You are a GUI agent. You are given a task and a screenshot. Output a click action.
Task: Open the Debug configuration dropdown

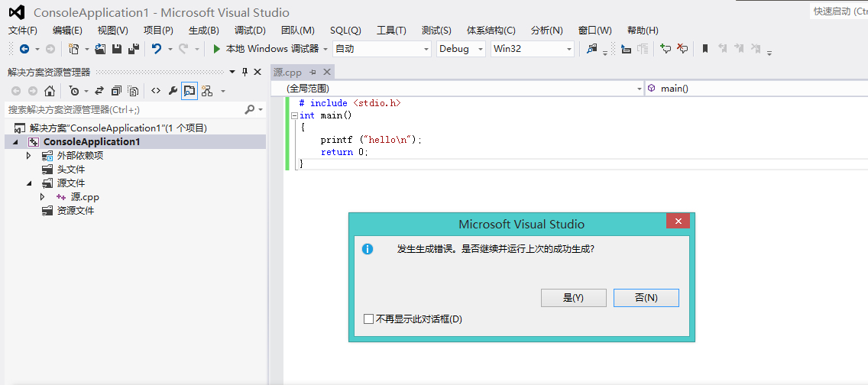(461, 49)
